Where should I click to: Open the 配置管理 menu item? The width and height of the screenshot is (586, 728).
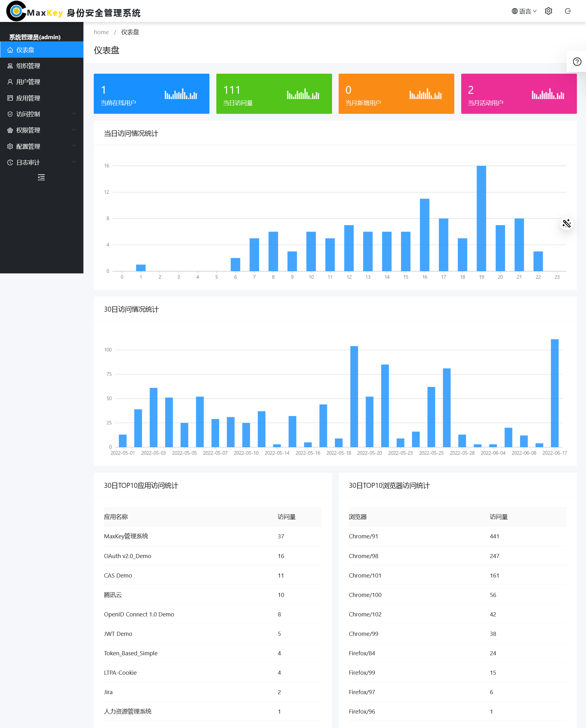(28, 146)
